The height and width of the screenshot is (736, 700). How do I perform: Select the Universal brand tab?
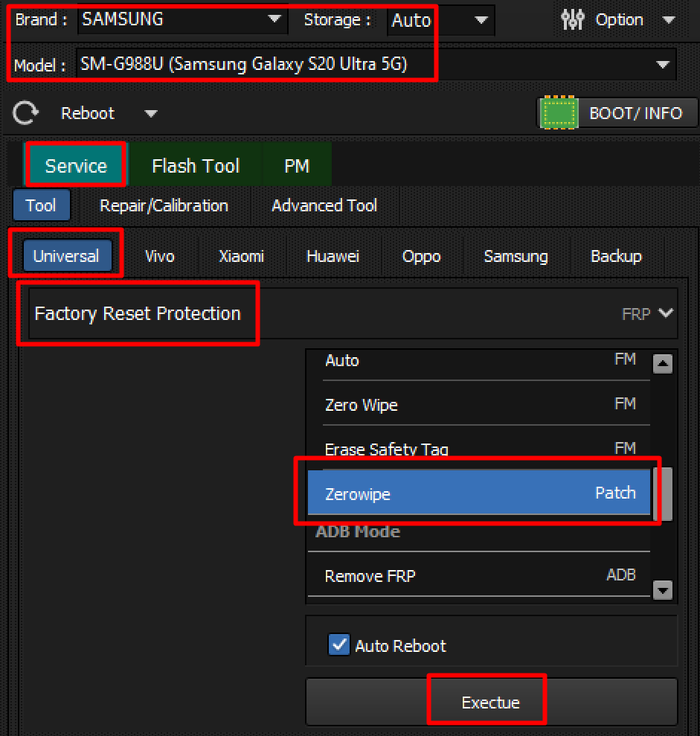(67, 256)
